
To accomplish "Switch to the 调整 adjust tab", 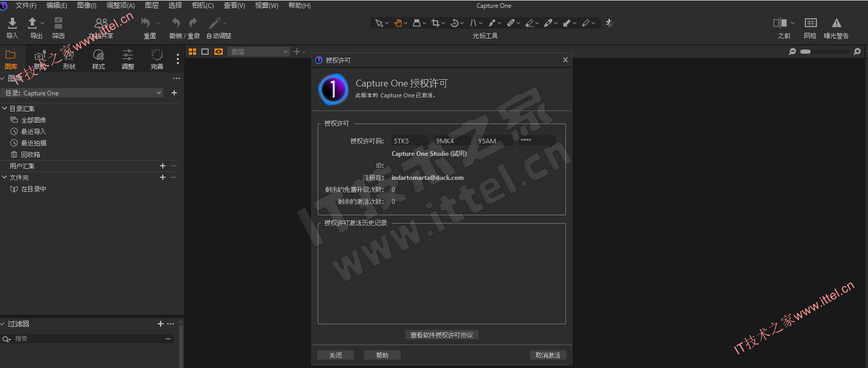I will [128, 59].
